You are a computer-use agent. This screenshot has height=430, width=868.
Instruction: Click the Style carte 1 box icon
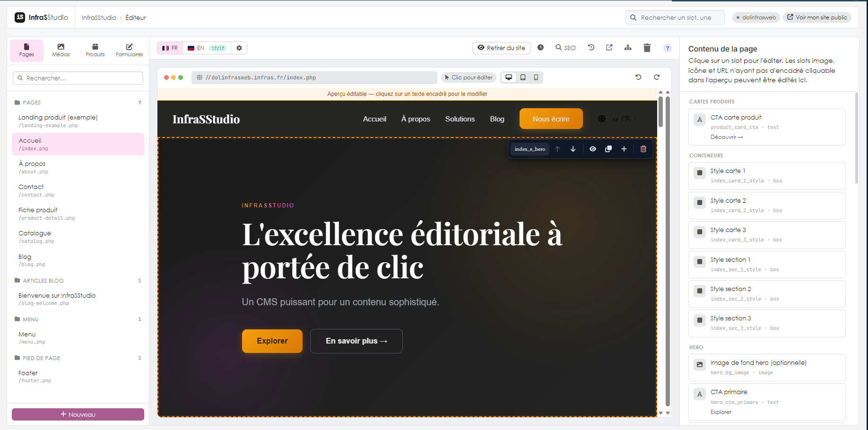coord(700,173)
